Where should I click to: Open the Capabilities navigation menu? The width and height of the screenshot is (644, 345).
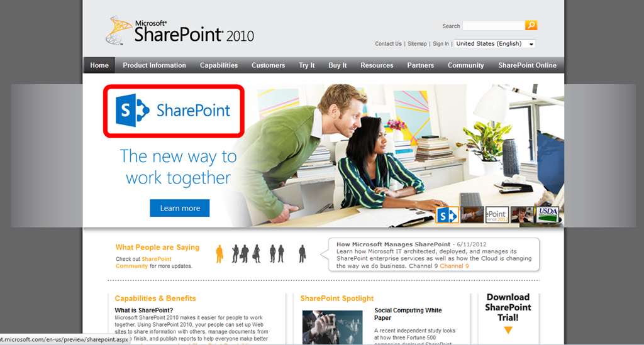[219, 65]
